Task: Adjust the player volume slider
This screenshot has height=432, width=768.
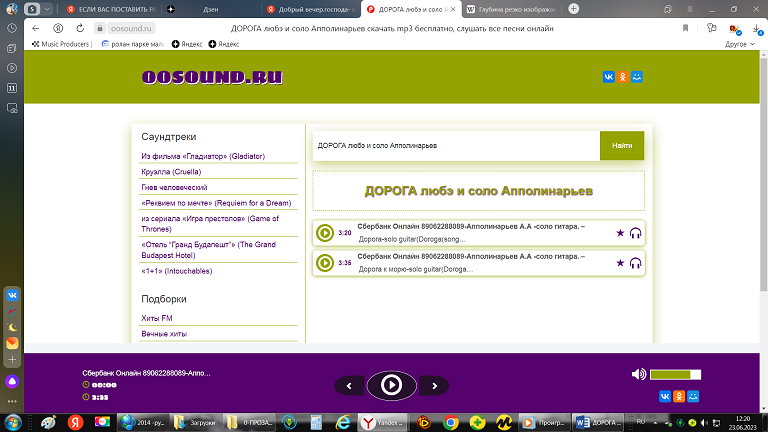Action: coord(675,375)
